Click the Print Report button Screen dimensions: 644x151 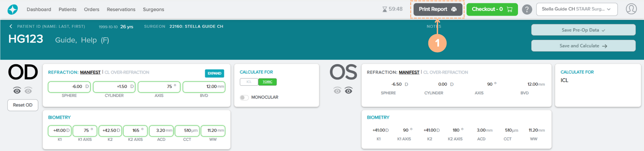[437, 9]
